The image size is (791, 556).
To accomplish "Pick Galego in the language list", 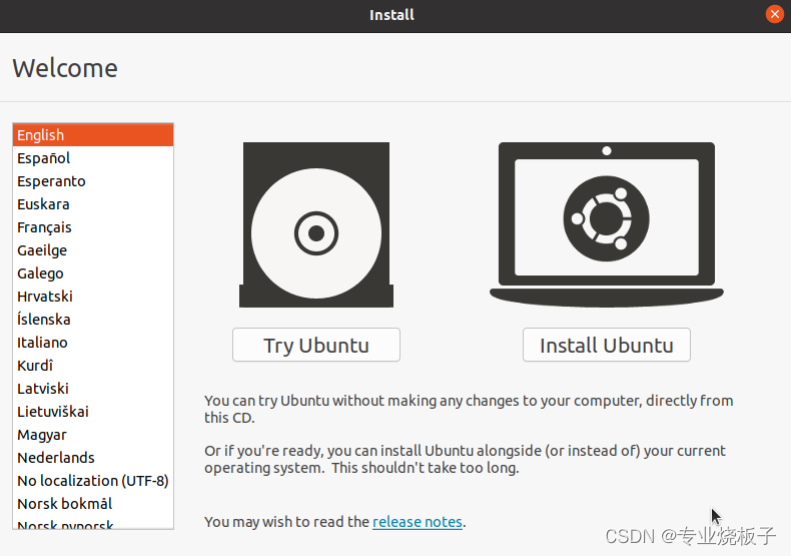I will point(93,273).
